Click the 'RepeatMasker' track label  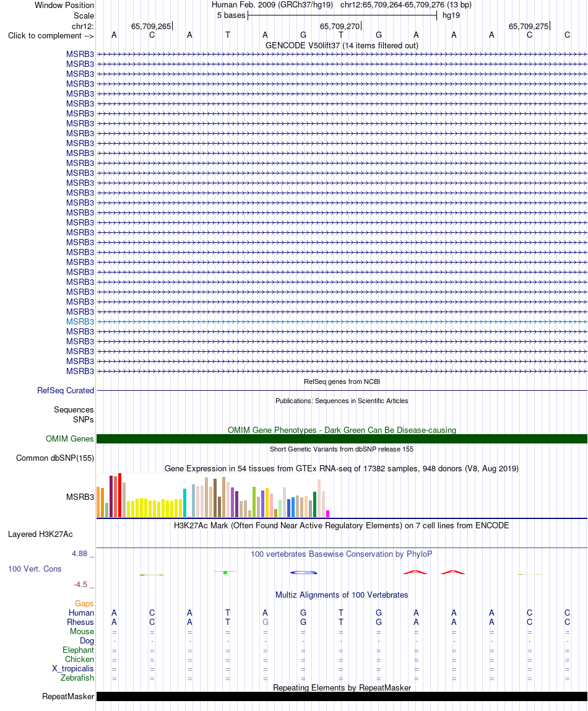click(x=69, y=697)
